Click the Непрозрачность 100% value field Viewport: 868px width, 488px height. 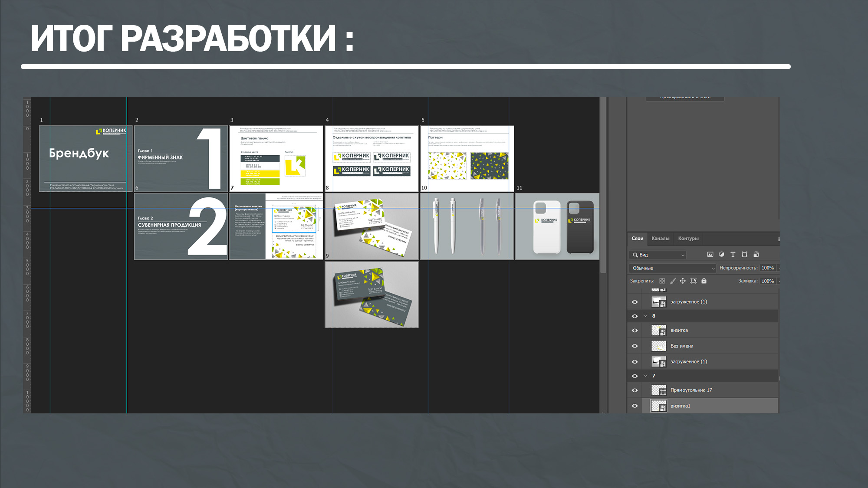(767, 268)
